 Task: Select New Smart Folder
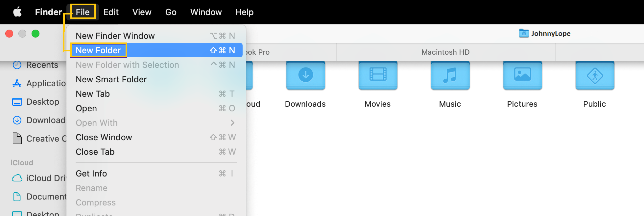(x=156, y=79)
